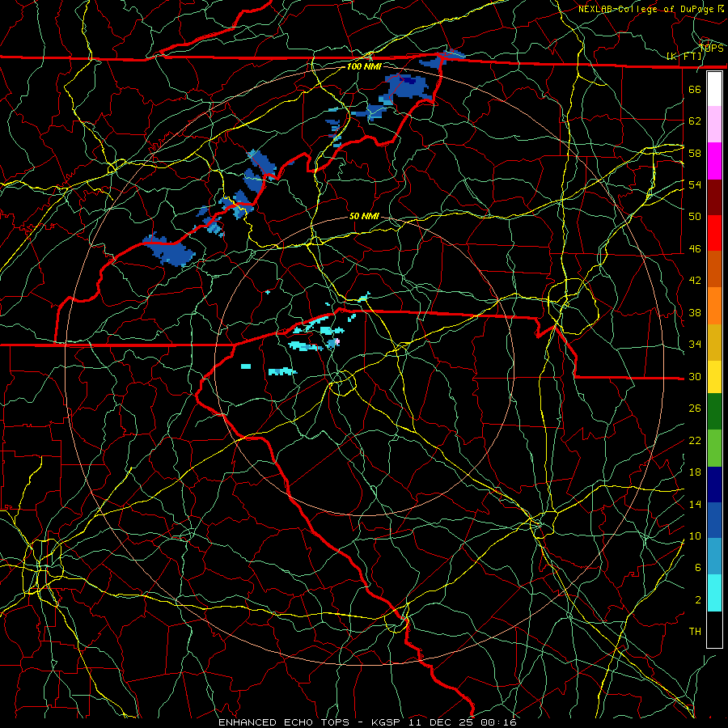Pick the magenta color band in legend
Image resolution: width=728 pixels, height=728 pixels.
pyautogui.click(x=714, y=161)
